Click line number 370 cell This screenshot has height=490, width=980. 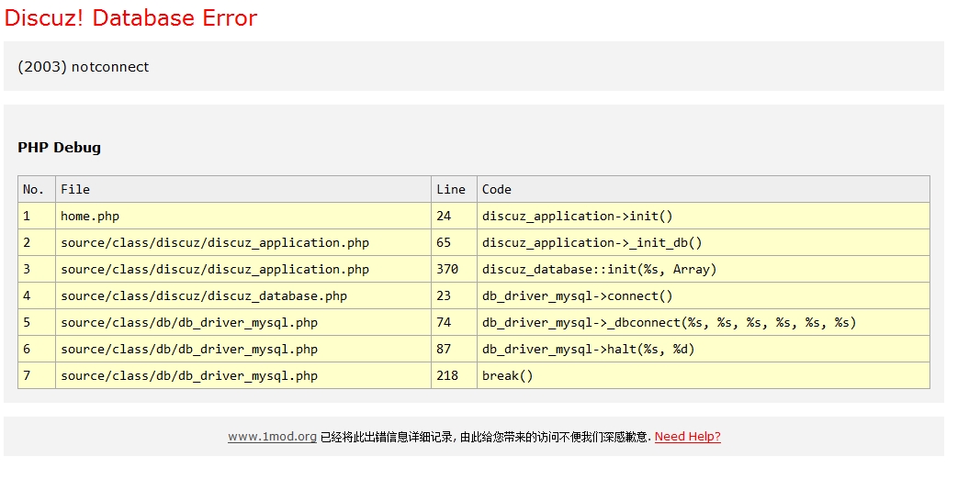[447, 269]
